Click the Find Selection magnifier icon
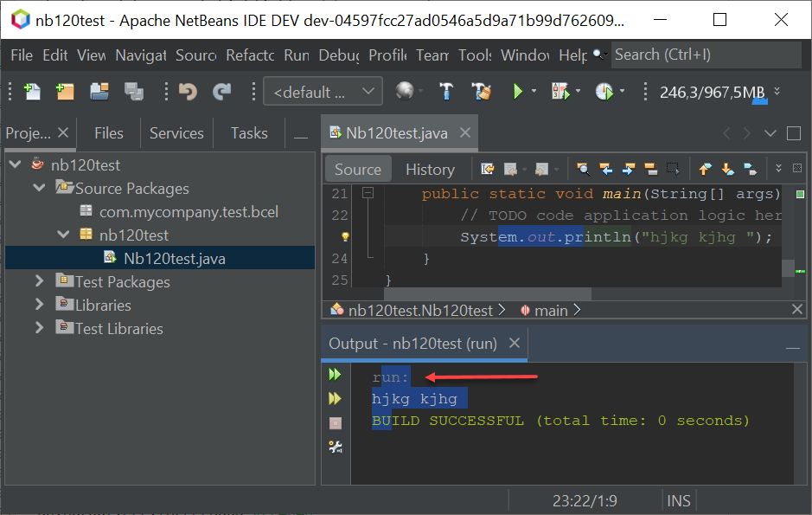812x515 pixels. [583, 169]
